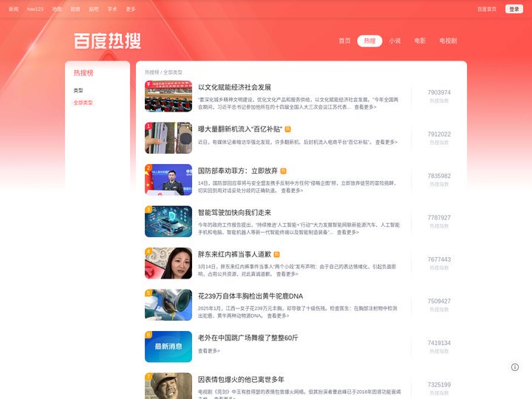Click 查看更多 under 老外跳广场舞 story

[209, 351]
